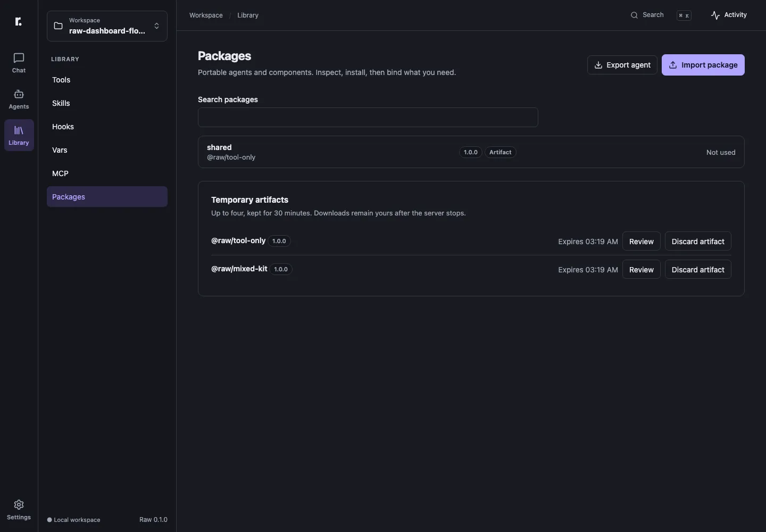Viewport: 766px width, 532px height.
Task: Open the Activity panel
Action: click(729, 15)
